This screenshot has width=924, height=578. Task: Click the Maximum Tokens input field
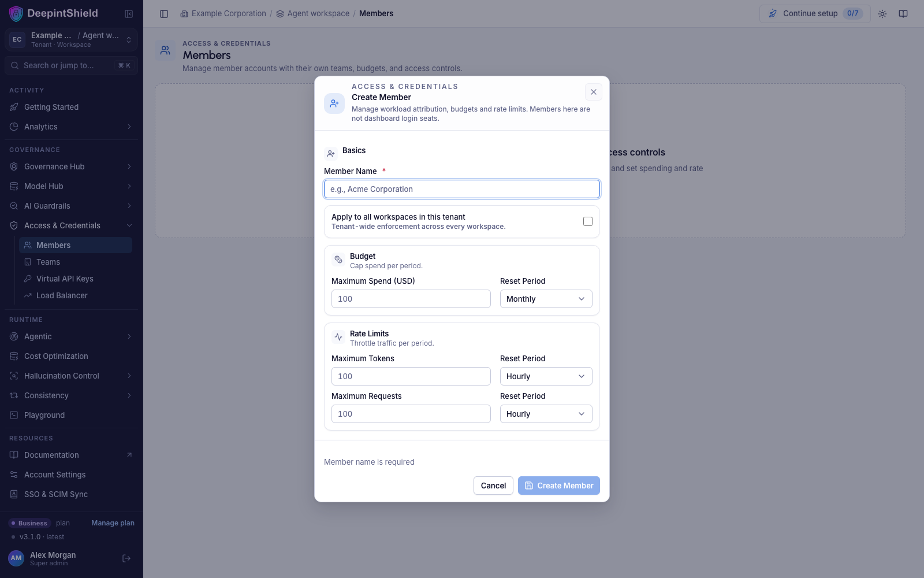click(x=411, y=376)
